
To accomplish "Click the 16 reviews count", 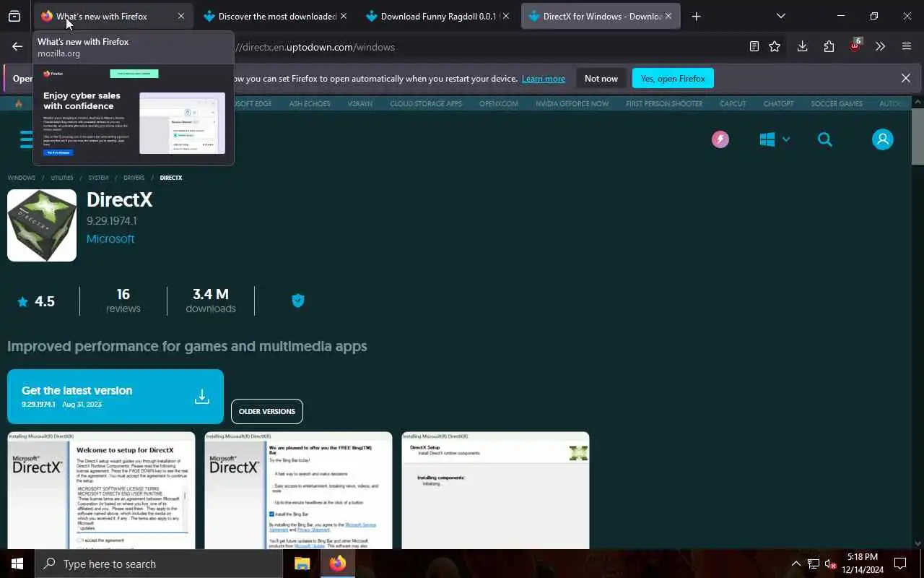I will click(123, 301).
